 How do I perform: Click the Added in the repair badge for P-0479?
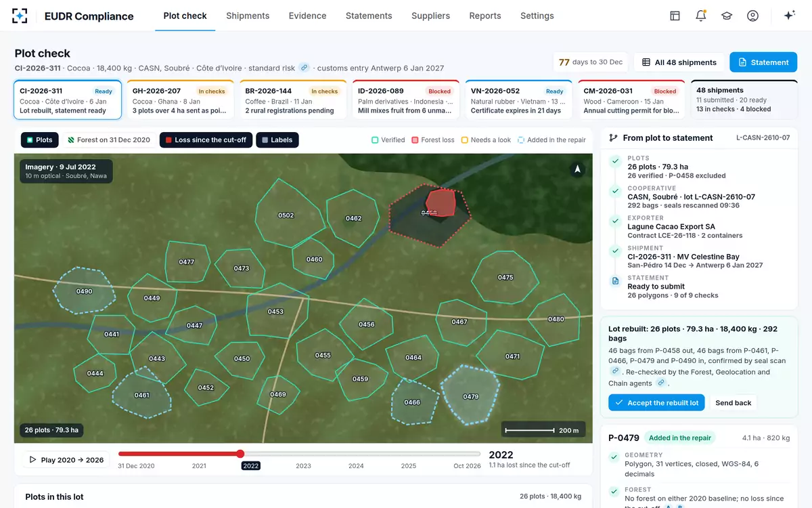point(680,438)
